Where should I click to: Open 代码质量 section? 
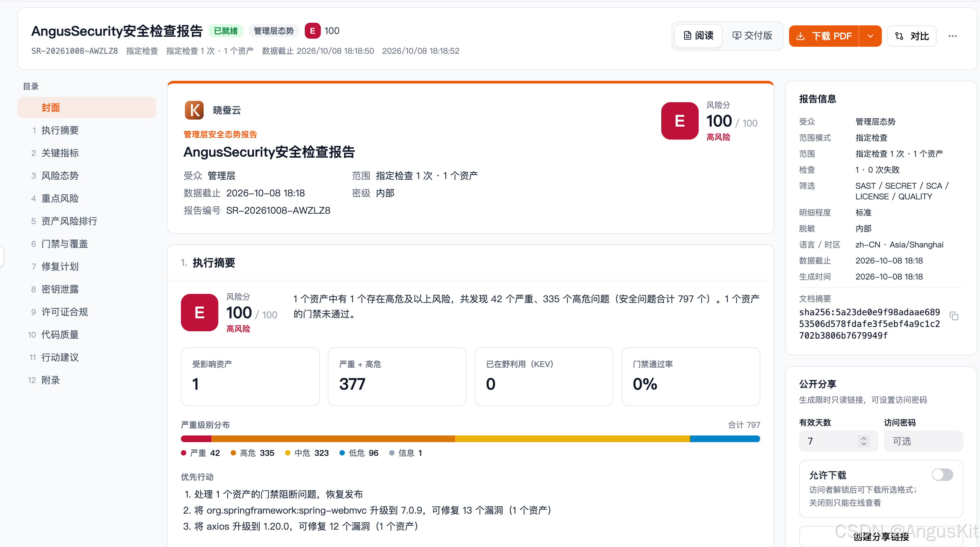point(87,335)
